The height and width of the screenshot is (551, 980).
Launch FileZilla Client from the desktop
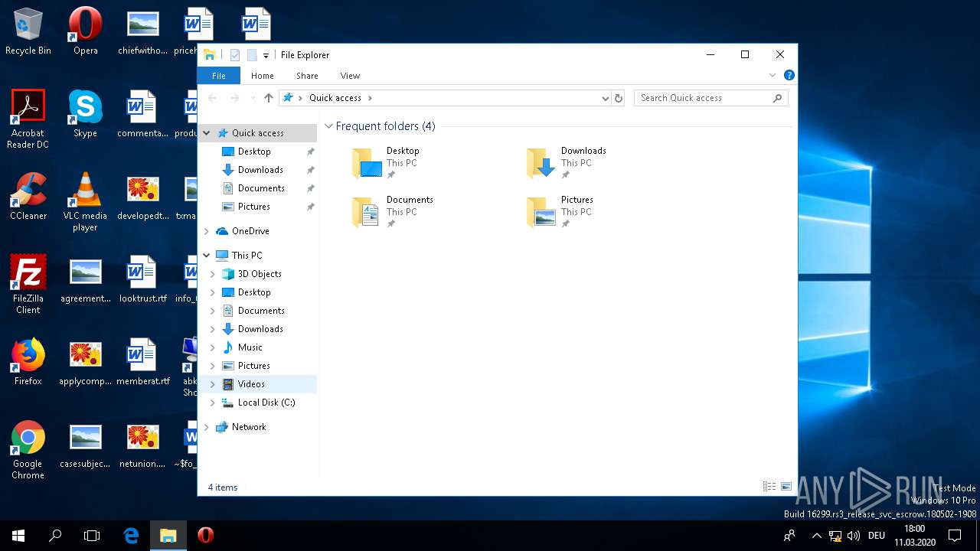pos(28,285)
